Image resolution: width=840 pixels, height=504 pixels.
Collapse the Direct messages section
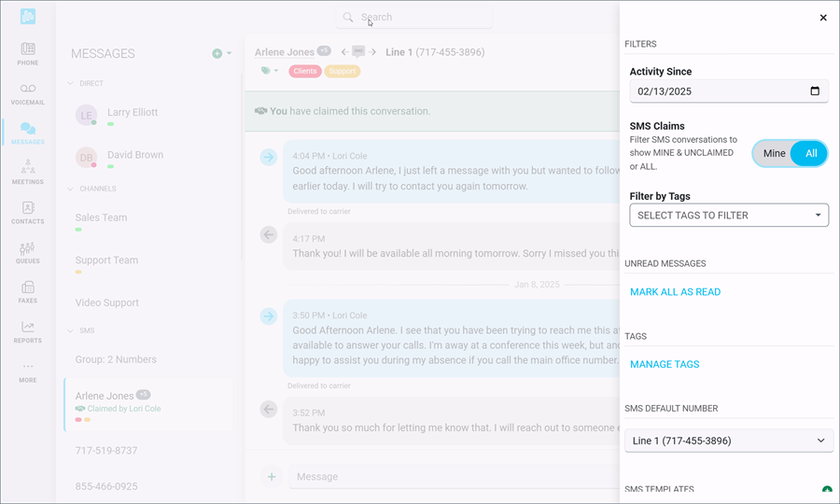(69, 84)
